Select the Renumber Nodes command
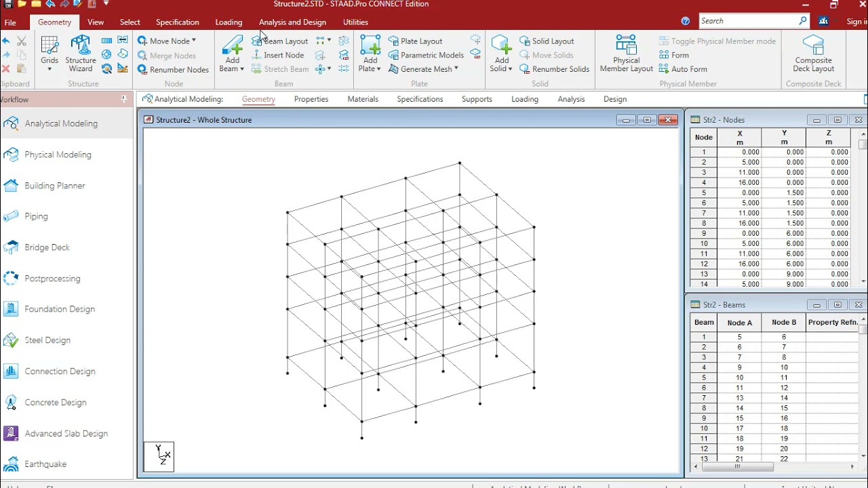Viewport: 868px width, 488px height. coord(173,69)
